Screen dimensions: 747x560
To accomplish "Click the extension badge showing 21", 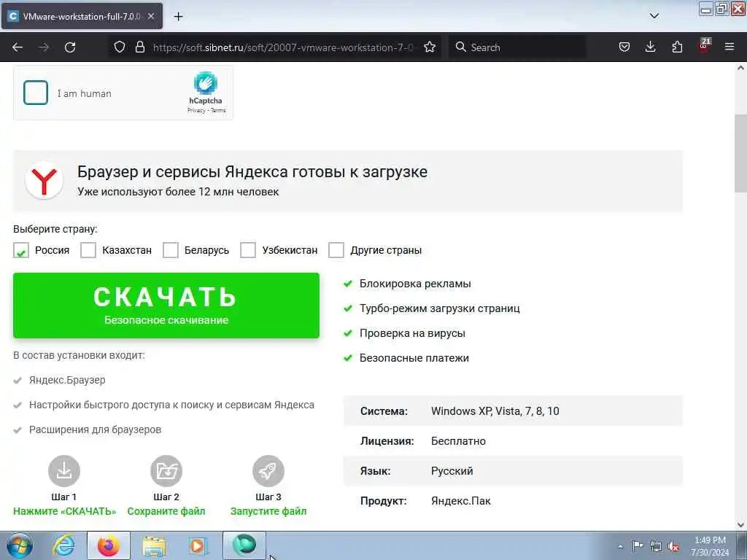I will [704, 45].
